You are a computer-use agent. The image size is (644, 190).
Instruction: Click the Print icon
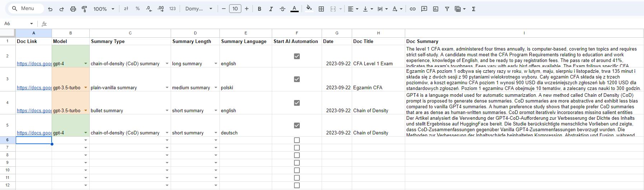pos(73,9)
